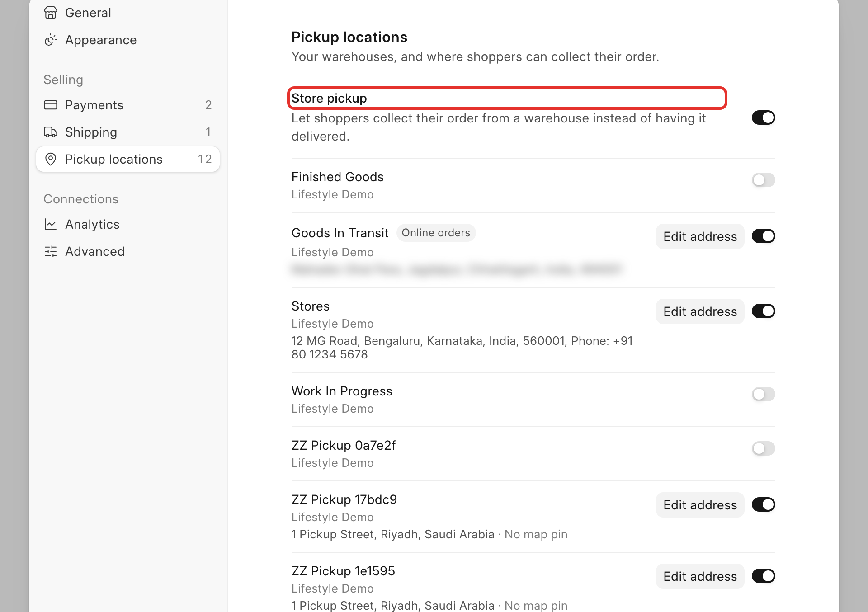
Task: Click the Advanced sliders icon
Action: 51,251
